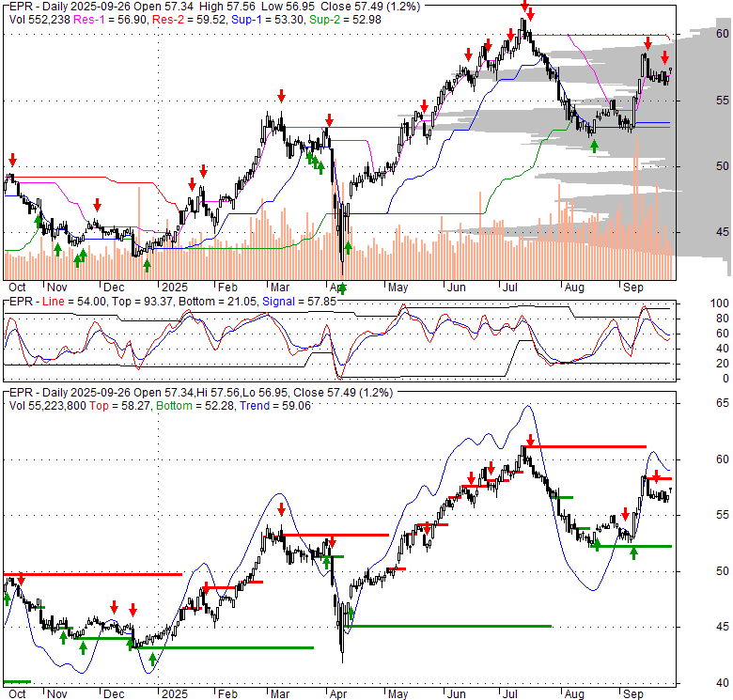Click red arrow above July peak, bottom chart
733x700 pixels.
pos(530,440)
